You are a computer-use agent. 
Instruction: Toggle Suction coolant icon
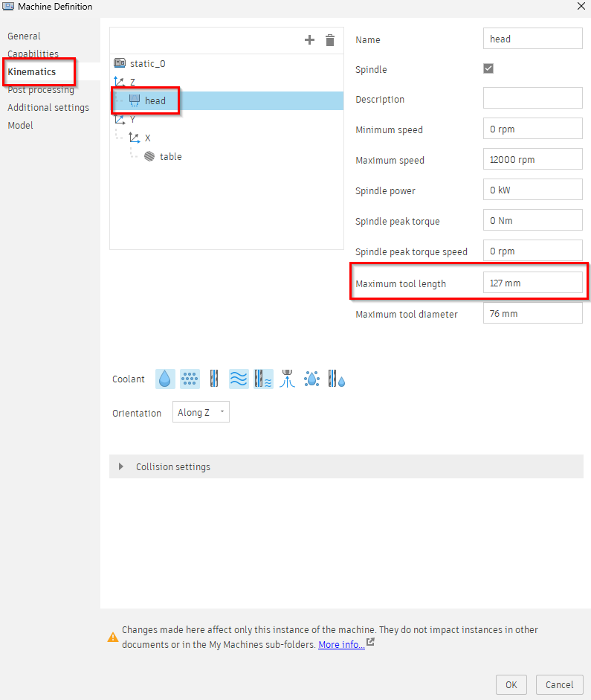tap(287, 379)
